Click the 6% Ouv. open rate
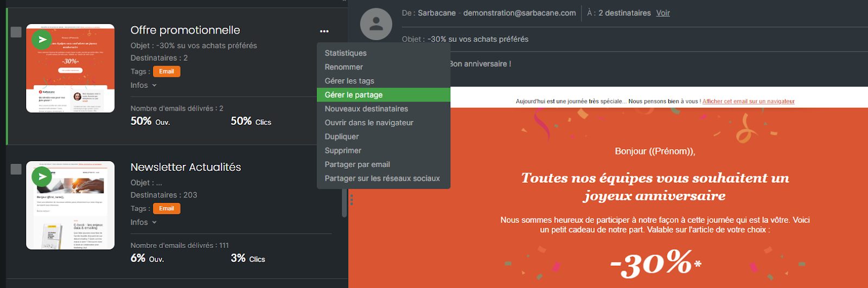 [147, 259]
